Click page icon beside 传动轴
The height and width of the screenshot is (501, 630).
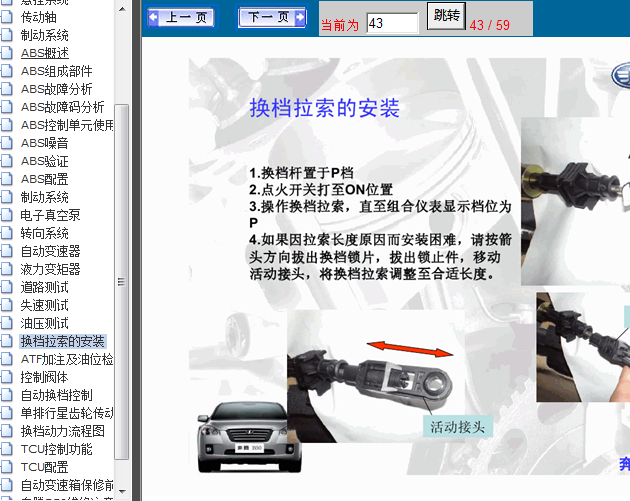[x=6, y=17]
